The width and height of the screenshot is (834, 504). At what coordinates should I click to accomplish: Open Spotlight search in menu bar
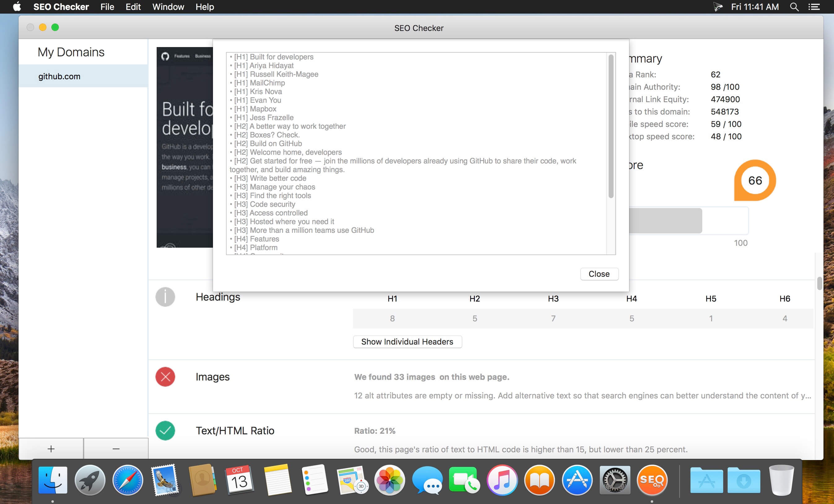click(794, 7)
